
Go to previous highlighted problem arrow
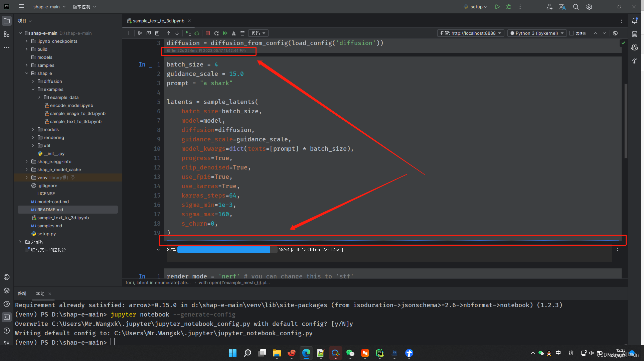click(596, 33)
